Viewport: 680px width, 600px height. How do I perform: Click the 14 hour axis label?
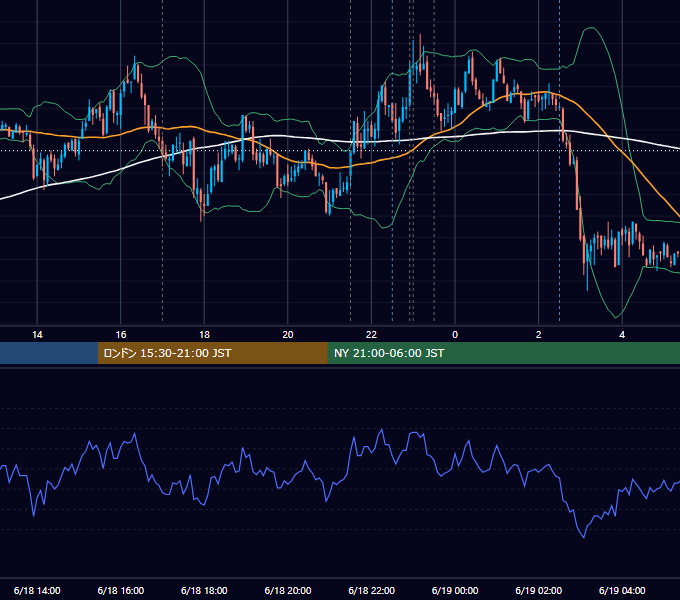pyautogui.click(x=37, y=335)
